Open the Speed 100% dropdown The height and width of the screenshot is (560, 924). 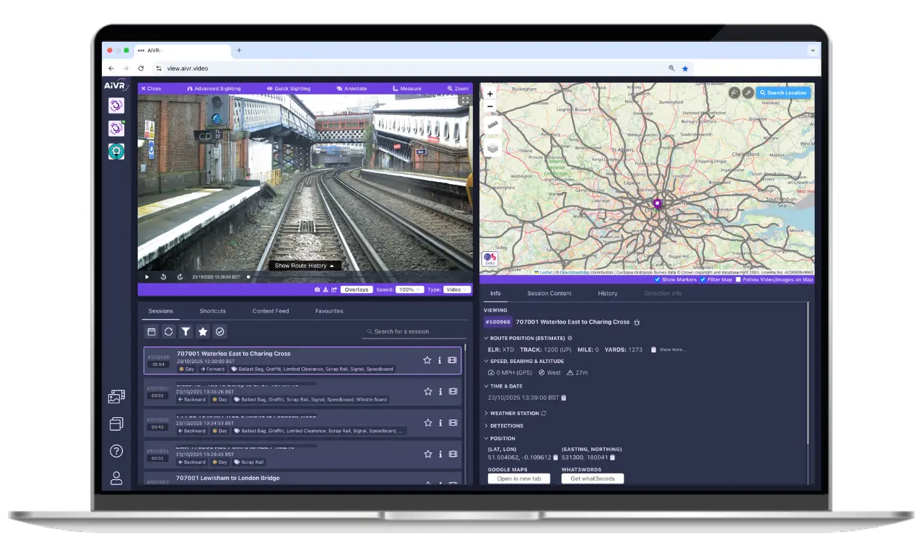click(x=409, y=289)
